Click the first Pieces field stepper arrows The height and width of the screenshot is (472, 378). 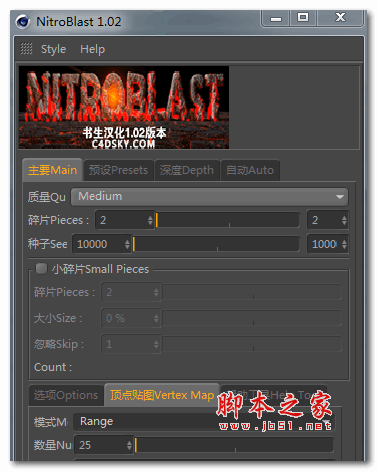150,220
